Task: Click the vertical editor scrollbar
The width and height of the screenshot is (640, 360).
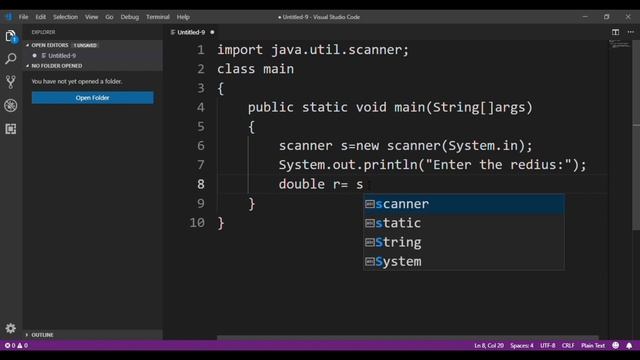Action: pos(636,135)
